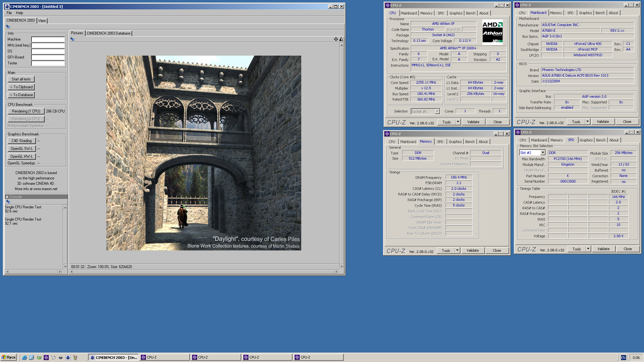Open Tools dropdown arrow in Mainboard window
This screenshot has height=362, width=644.
pyautogui.click(x=587, y=122)
